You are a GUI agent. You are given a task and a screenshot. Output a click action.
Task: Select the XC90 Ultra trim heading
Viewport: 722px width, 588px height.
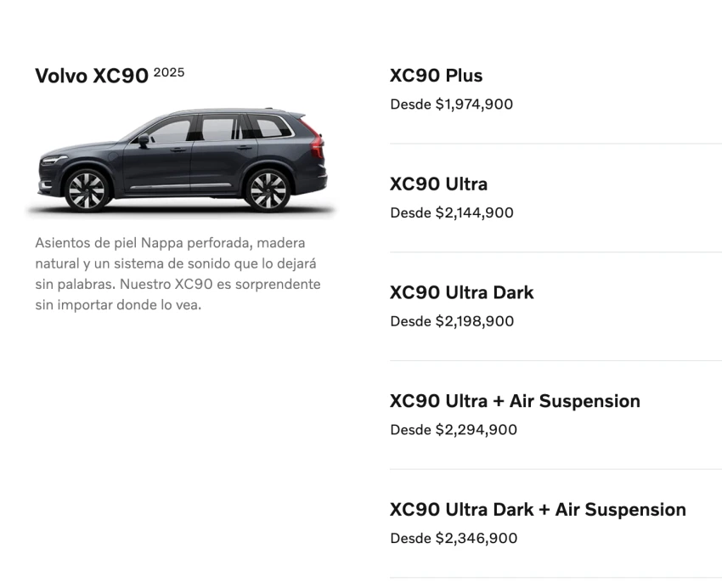(x=438, y=184)
